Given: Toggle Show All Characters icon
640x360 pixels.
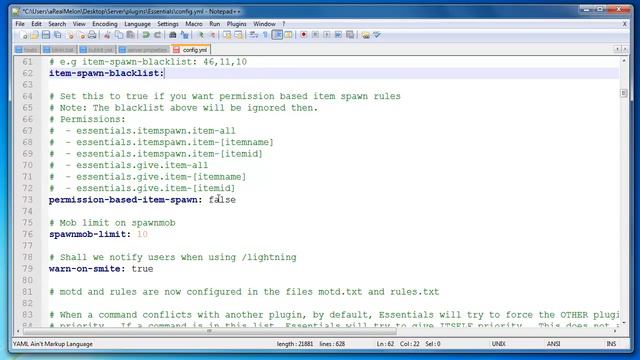Looking at the screenshot, I should coord(265,35).
